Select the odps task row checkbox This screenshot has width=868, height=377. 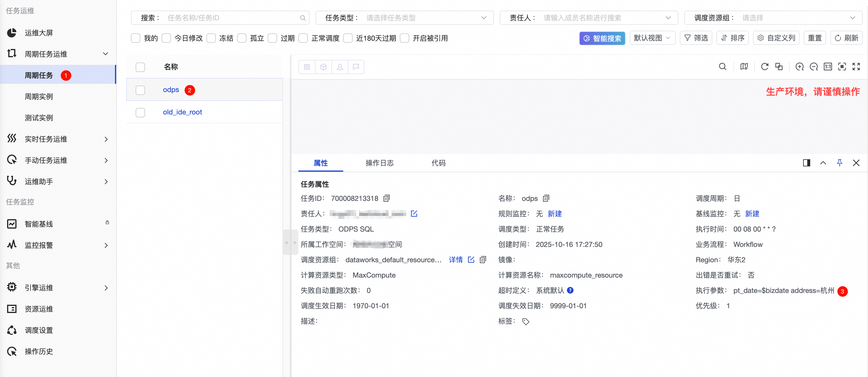pyautogui.click(x=140, y=90)
